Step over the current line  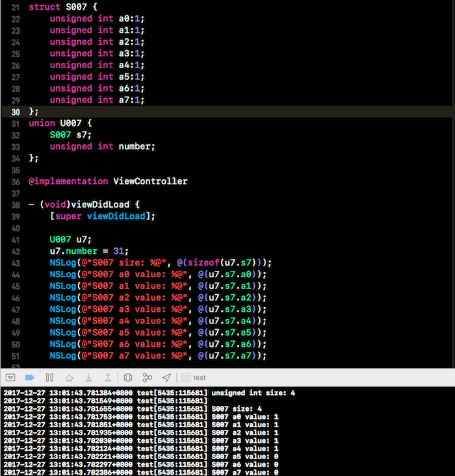(70, 378)
